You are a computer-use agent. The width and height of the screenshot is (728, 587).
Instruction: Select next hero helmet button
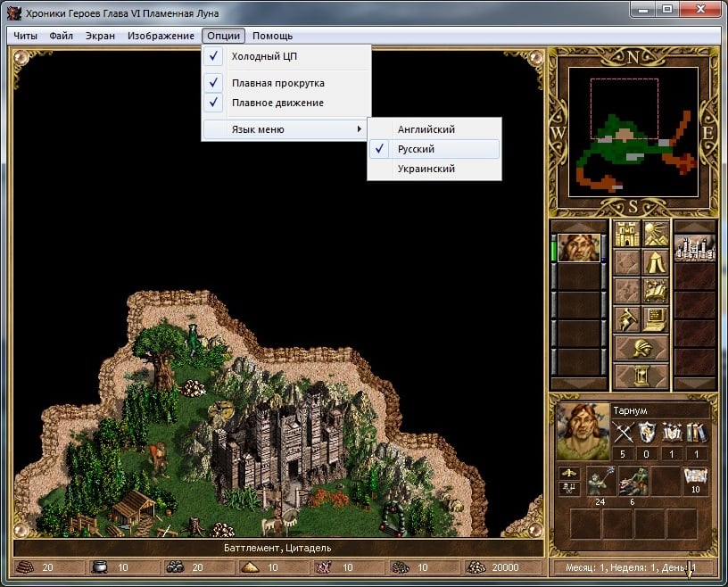click(641, 347)
